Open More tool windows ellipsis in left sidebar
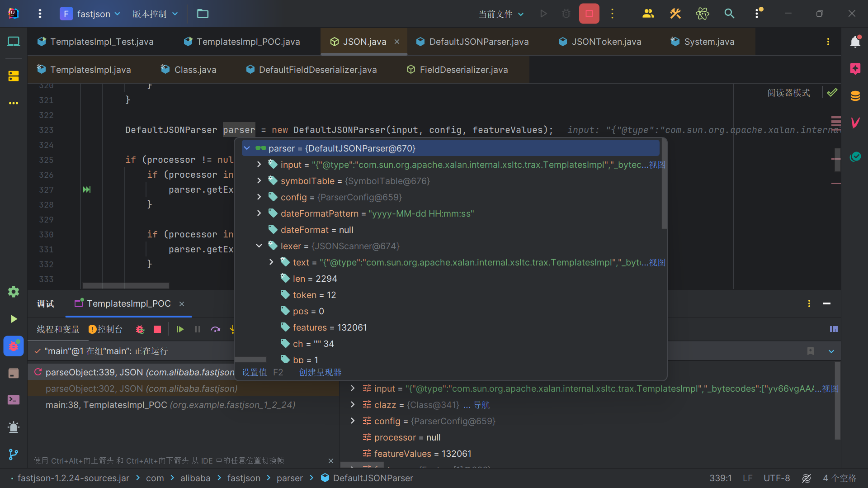This screenshot has height=488, width=868. tap(14, 103)
